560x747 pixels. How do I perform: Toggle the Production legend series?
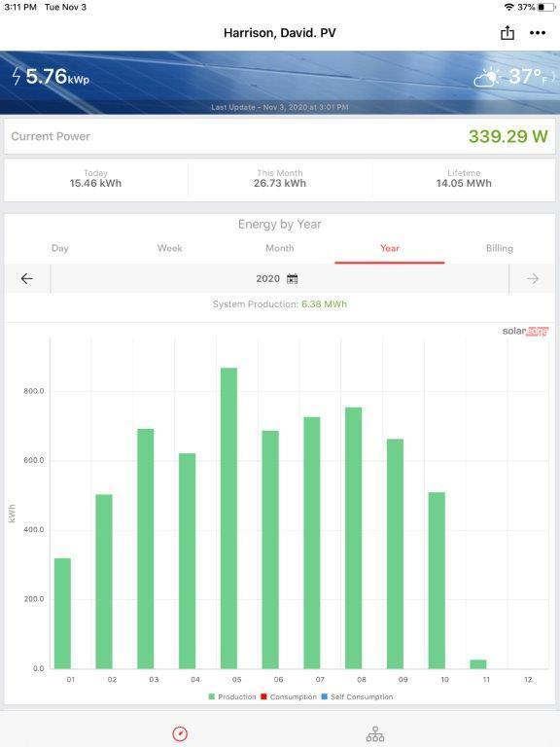tap(232, 696)
